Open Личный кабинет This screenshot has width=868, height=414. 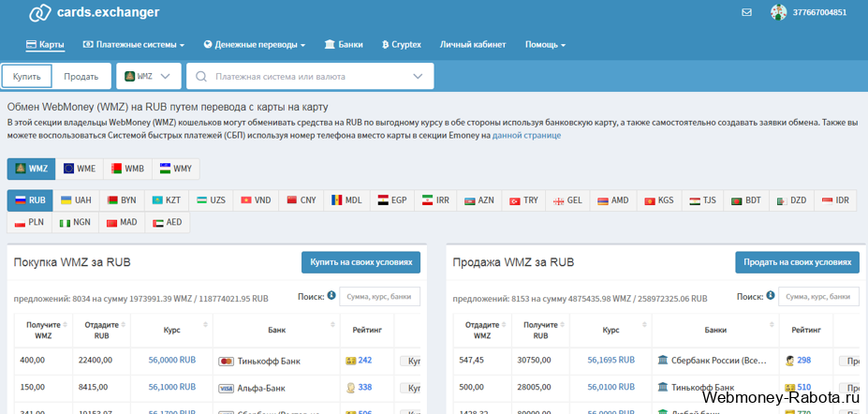pyautogui.click(x=473, y=45)
